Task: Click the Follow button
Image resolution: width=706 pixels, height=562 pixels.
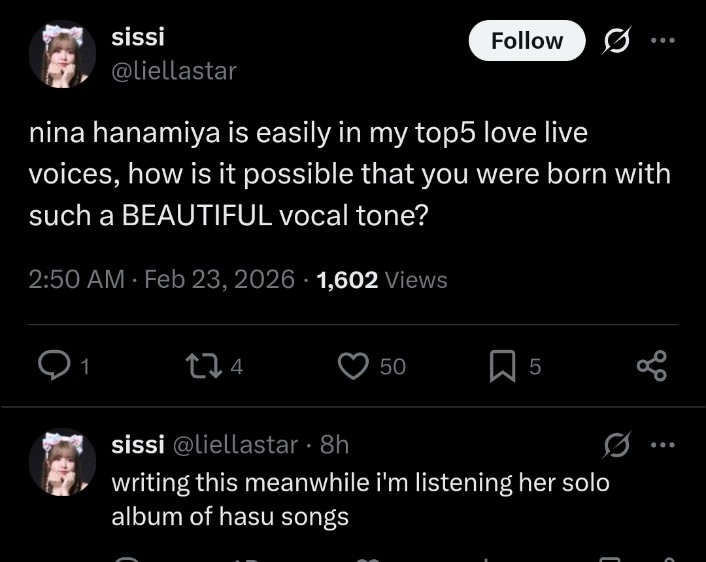Action: pos(527,41)
